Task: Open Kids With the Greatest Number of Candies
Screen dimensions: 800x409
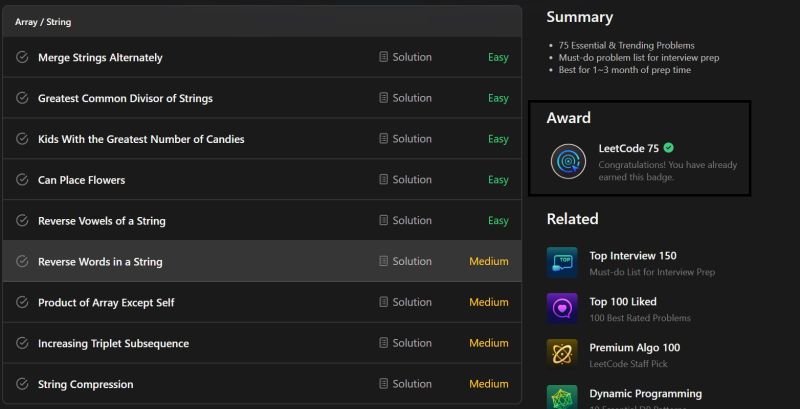Action: (141, 139)
